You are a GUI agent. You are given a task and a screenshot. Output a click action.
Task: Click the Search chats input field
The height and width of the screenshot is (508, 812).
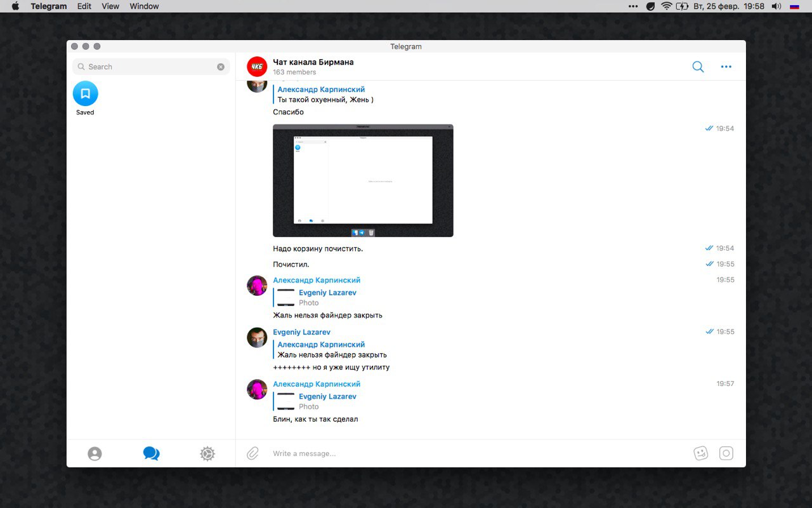pos(151,67)
